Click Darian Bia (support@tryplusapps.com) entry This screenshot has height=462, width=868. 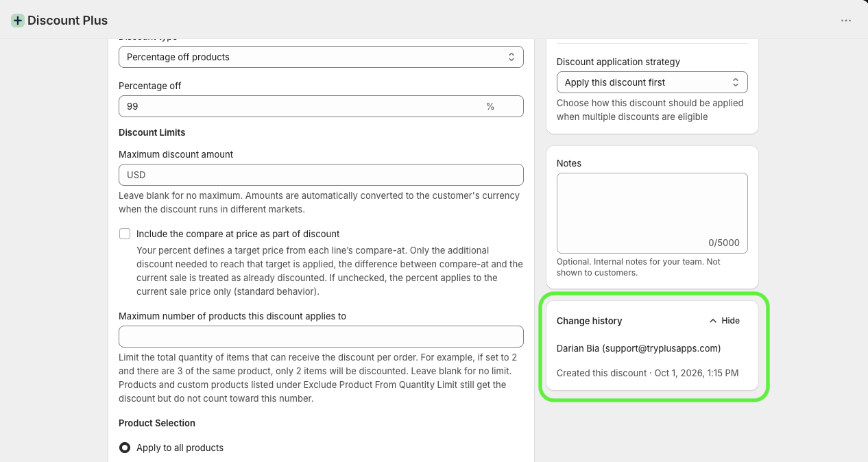pos(639,348)
